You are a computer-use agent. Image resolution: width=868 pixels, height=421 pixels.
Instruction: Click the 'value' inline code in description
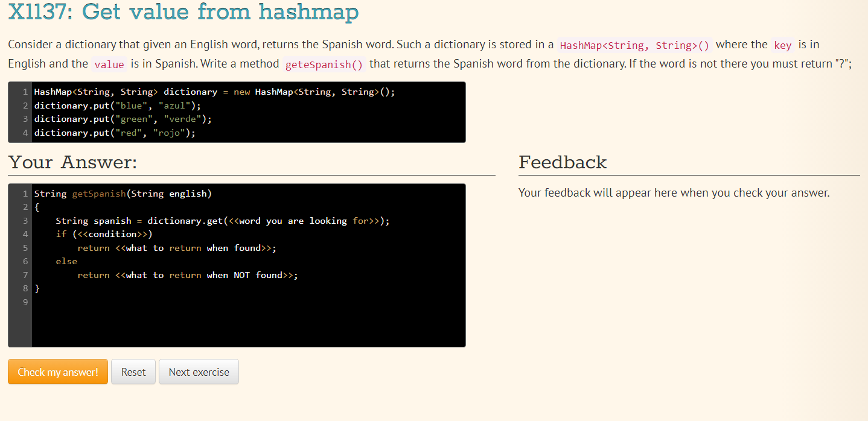tap(109, 65)
